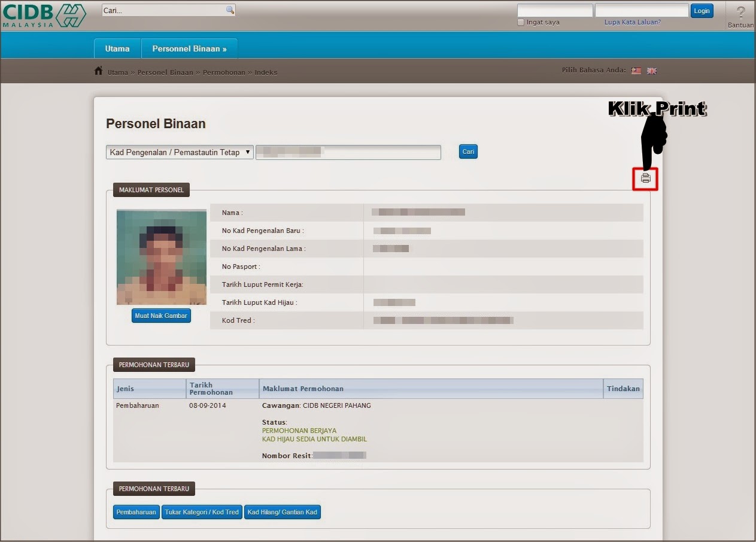
Task: Click Cawangan: CIDB NEGERI PAHANG text
Action: coord(317,405)
